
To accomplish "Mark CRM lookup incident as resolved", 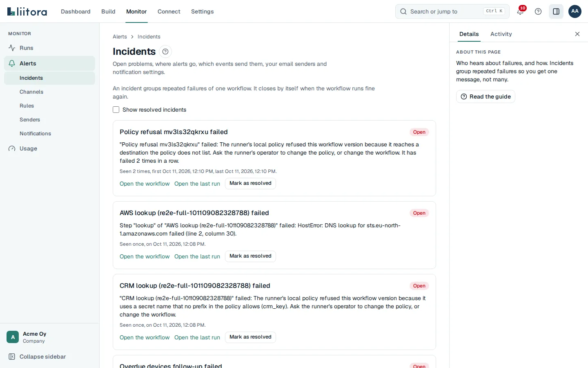I will [x=250, y=337].
